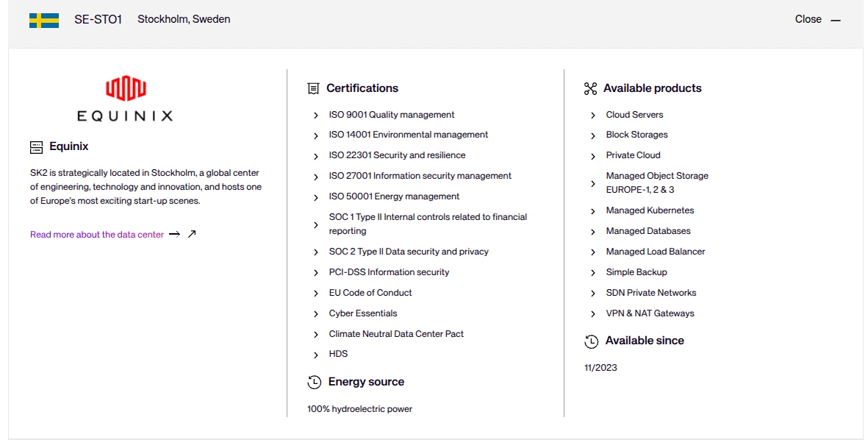Click the chevron beside ISO 14001 Environmental management

click(x=316, y=135)
